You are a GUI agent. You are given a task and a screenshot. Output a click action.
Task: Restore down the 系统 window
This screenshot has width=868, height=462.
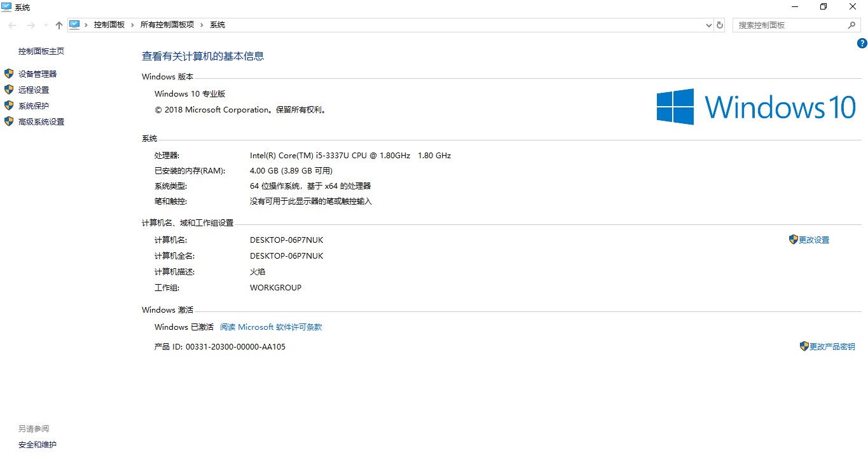tap(823, 6)
